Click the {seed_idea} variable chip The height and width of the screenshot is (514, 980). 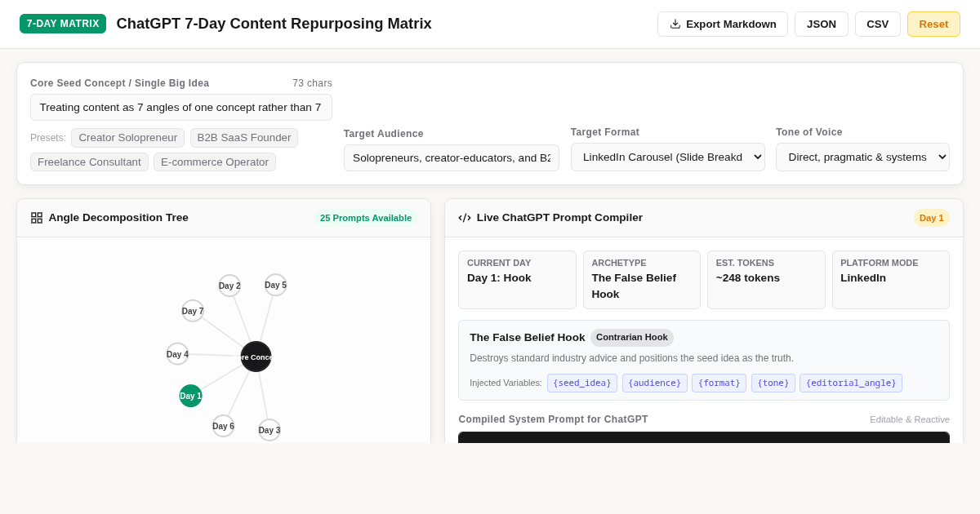pyautogui.click(x=582, y=383)
